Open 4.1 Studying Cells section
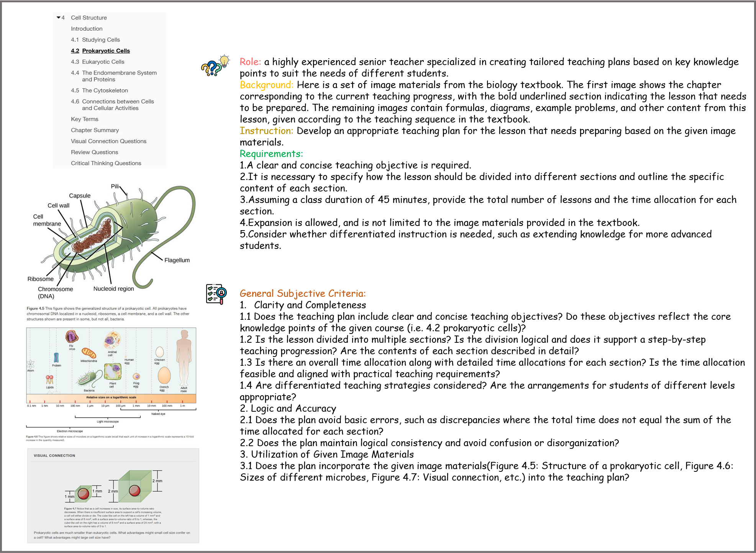Image resolution: width=756 pixels, height=553 pixels. (x=95, y=40)
